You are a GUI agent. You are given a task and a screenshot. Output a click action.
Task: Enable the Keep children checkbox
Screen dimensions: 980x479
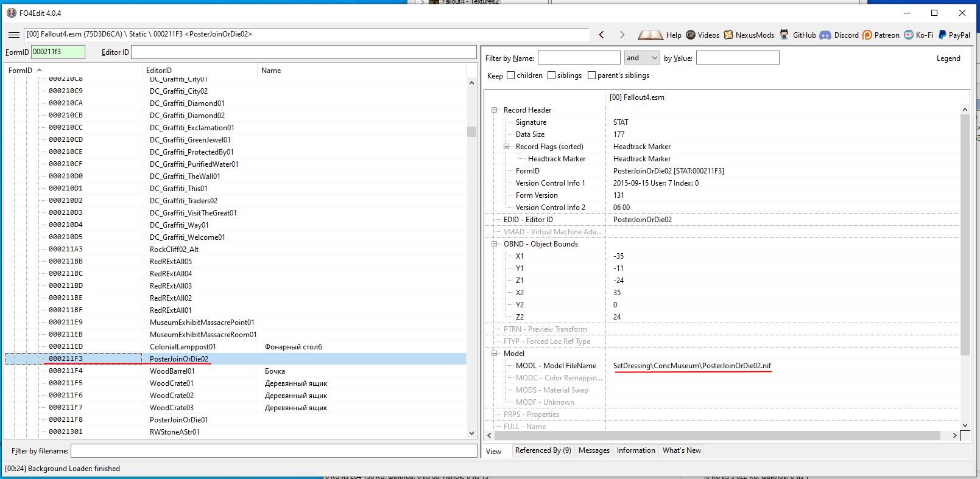(511, 75)
